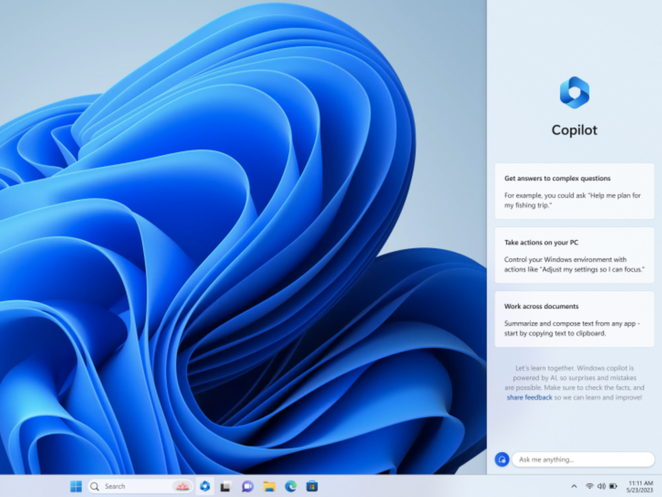This screenshot has width=662, height=497.
Task: Click the volume speaker icon
Action: (601, 486)
